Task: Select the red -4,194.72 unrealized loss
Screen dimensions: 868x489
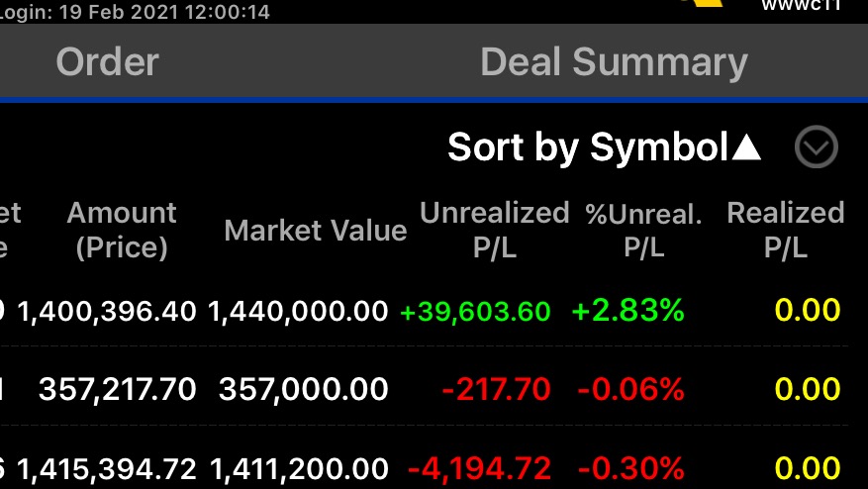Action: click(x=479, y=468)
